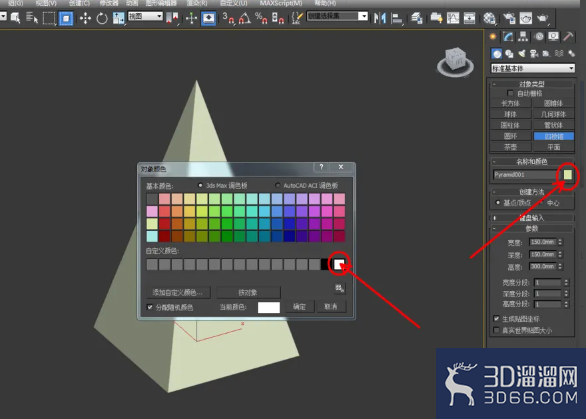The width and height of the screenshot is (586, 419).
Task: Click the pyramid object color swatch
Action: point(568,175)
